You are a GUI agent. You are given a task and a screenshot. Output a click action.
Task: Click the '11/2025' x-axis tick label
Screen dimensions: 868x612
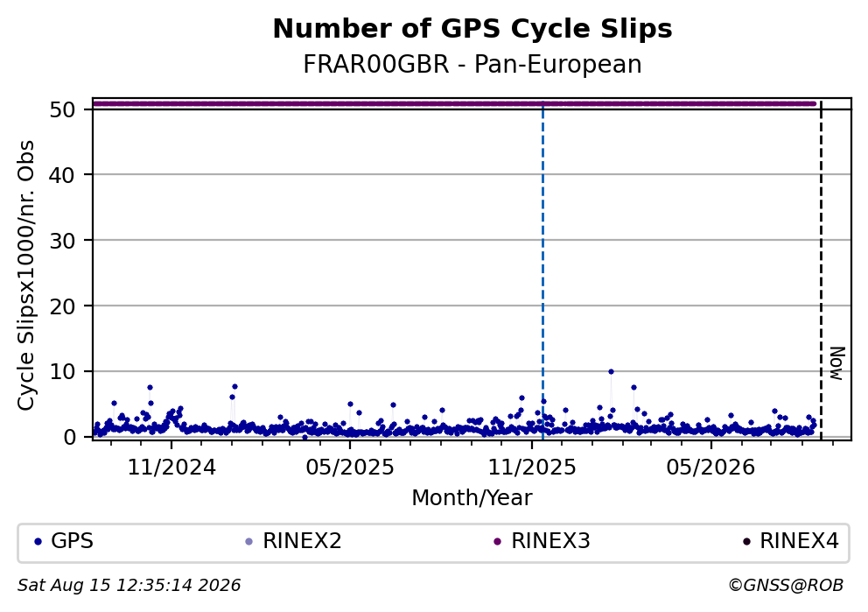click(x=532, y=468)
